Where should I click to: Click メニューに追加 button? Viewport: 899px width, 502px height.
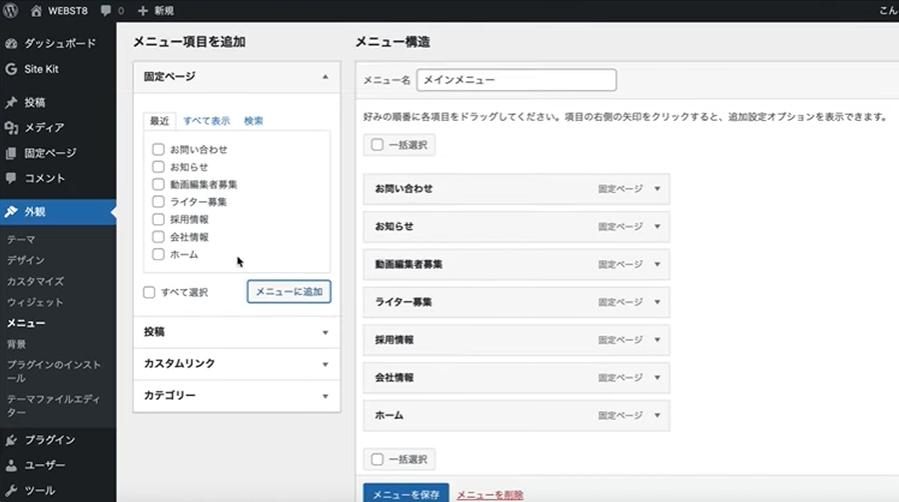[x=289, y=292]
